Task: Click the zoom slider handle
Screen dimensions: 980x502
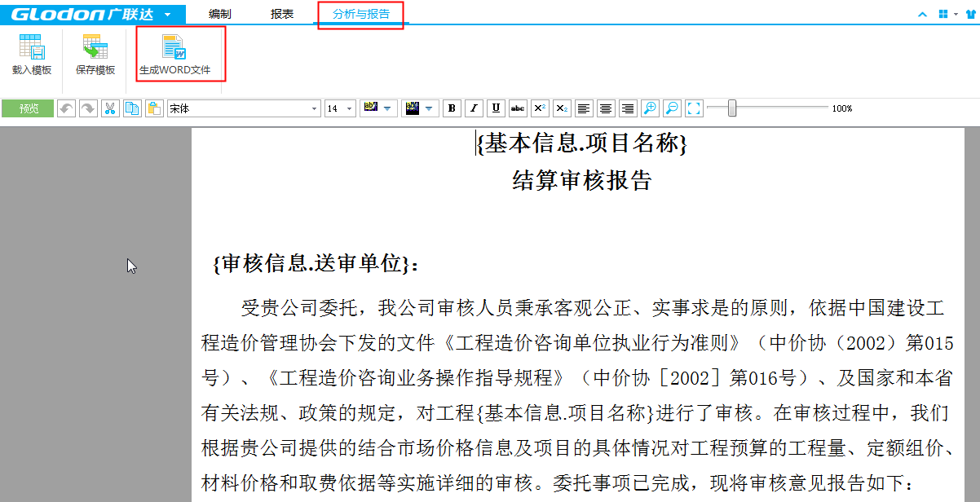Action: click(x=732, y=108)
